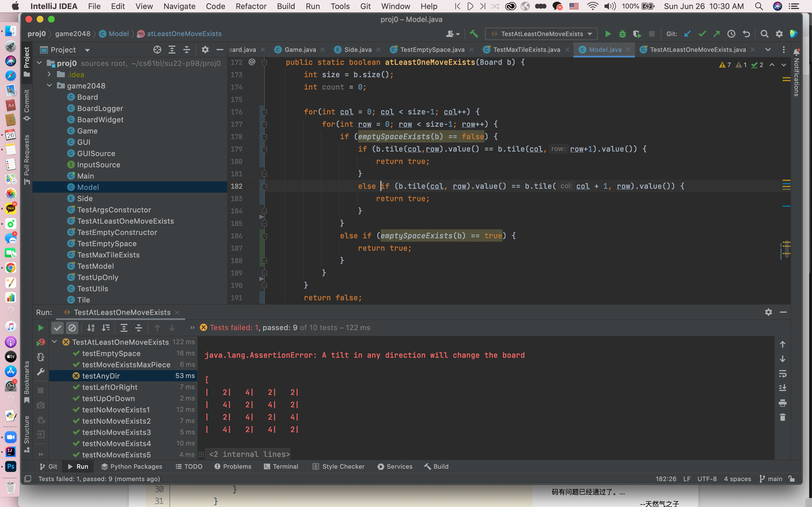Collapse the game2048 folder
The width and height of the screenshot is (812, 507).
pos(49,86)
